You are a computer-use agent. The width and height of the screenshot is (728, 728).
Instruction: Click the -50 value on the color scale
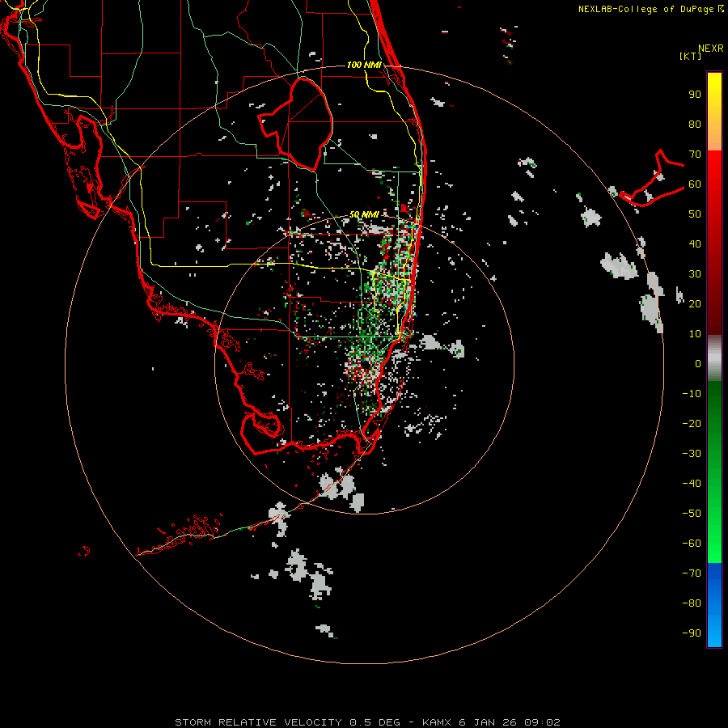(x=692, y=514)
